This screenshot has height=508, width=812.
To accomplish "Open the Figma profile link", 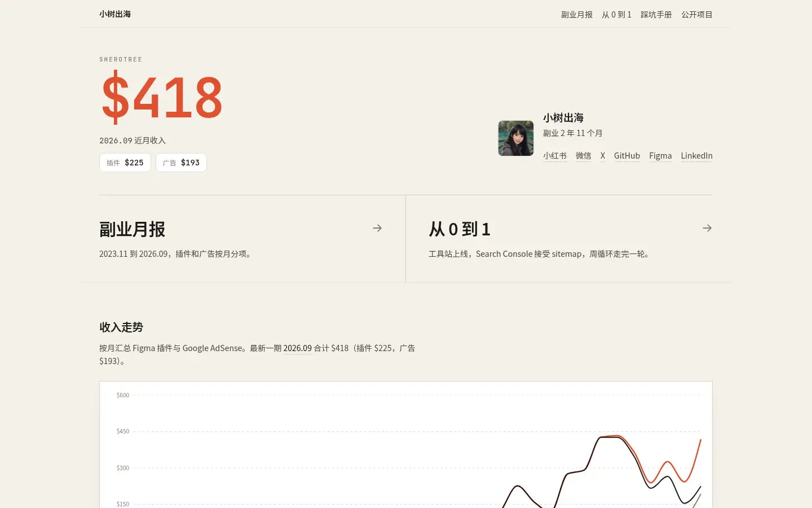I will pos(660,156).
